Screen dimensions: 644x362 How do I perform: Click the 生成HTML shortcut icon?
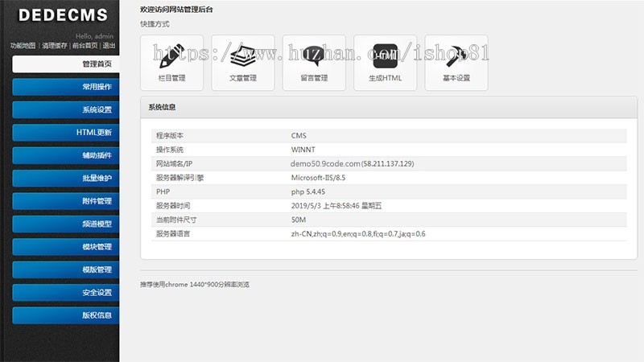tap(385, 56)
